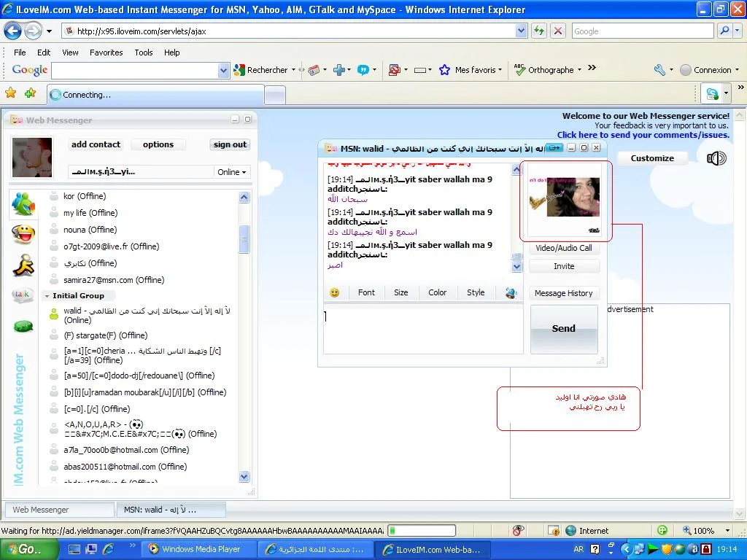Click the sign out button
747x560 pixels.
[x=230, y=144]
